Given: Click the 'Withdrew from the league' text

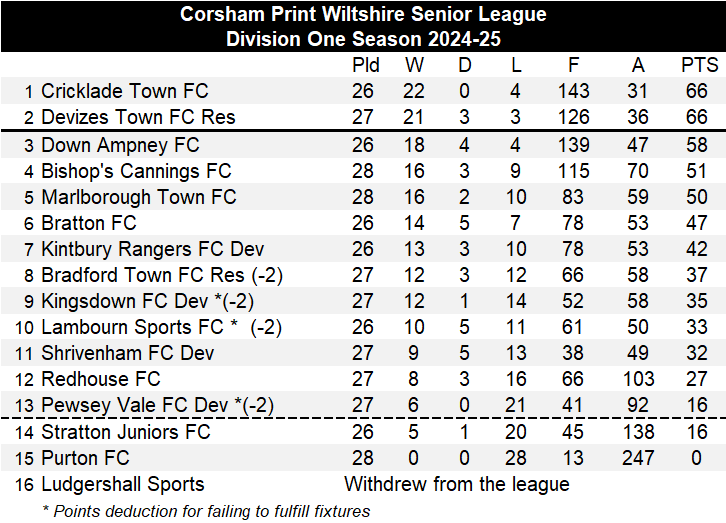Looking at the screenshot, I should click(x=457, y=484).
